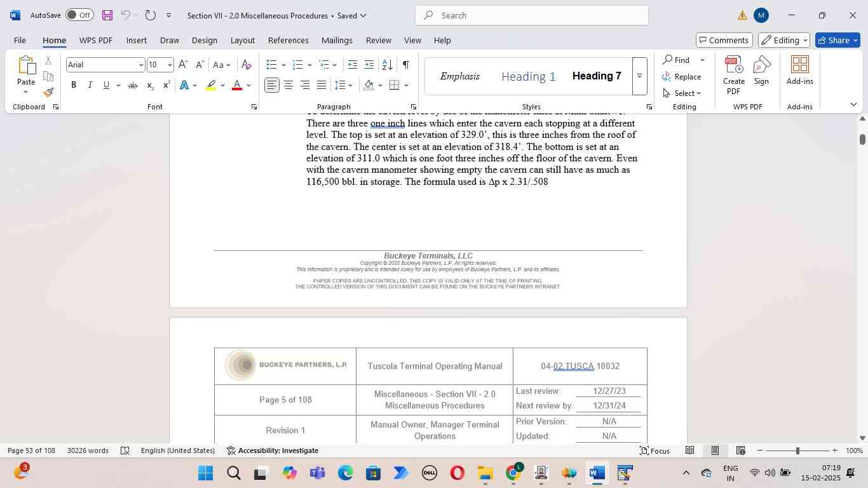Click Find in Editing group
This screenshot has width=868, height=488.
pyautogui.click(x=676, y=60)
